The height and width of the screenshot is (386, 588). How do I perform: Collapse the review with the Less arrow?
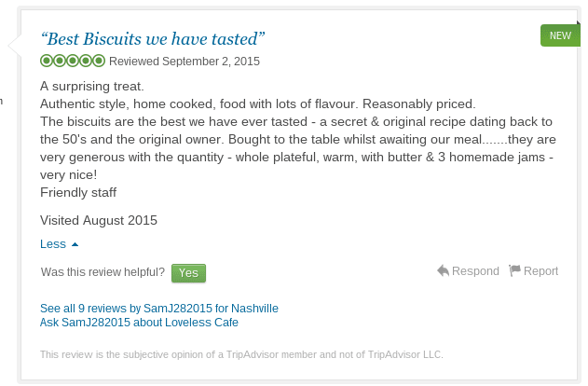coord(75,244)
